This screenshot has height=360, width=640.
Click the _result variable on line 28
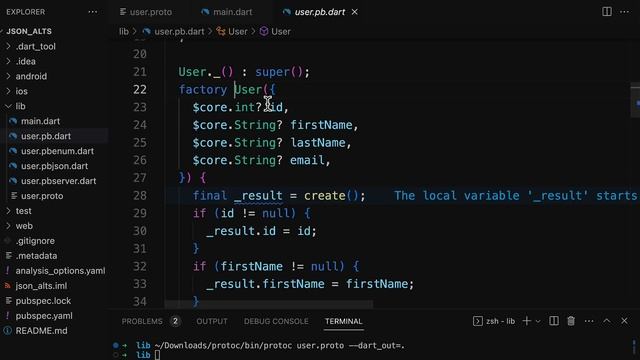click(x=258, y=196)
